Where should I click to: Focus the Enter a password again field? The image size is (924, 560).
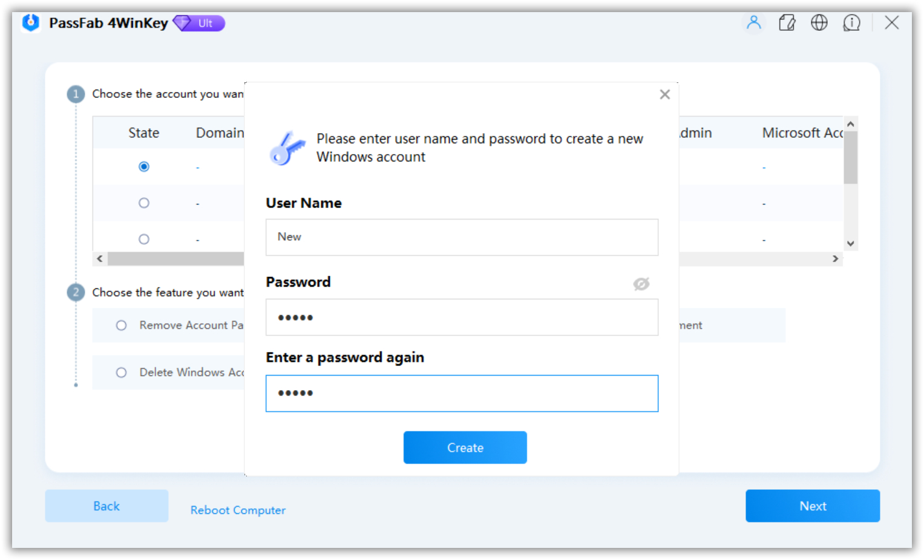coord(462,393)
